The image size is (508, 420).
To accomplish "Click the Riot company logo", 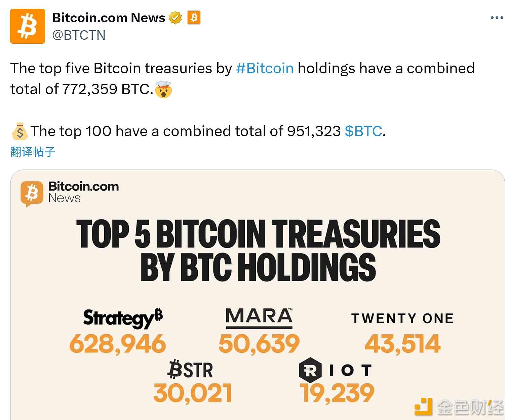I will coord(335,370).
